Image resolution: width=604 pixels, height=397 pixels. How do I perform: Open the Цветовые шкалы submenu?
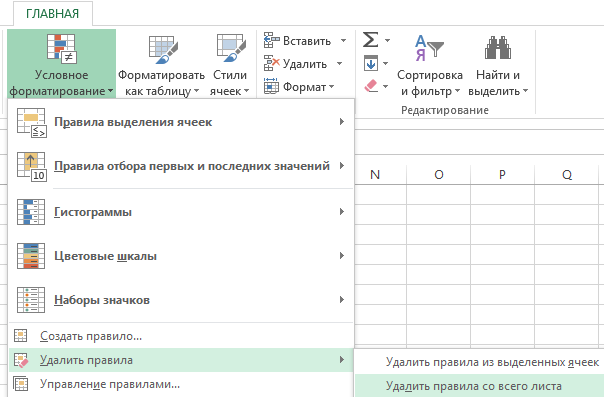point(181,256)
